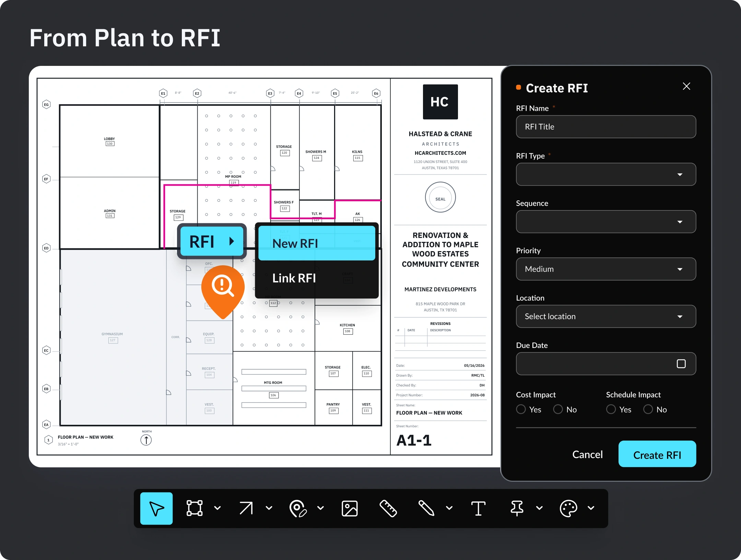741x560 pixels.
Task: Click the Project Number 2026-08 value
Action: [x=477, y=395]
